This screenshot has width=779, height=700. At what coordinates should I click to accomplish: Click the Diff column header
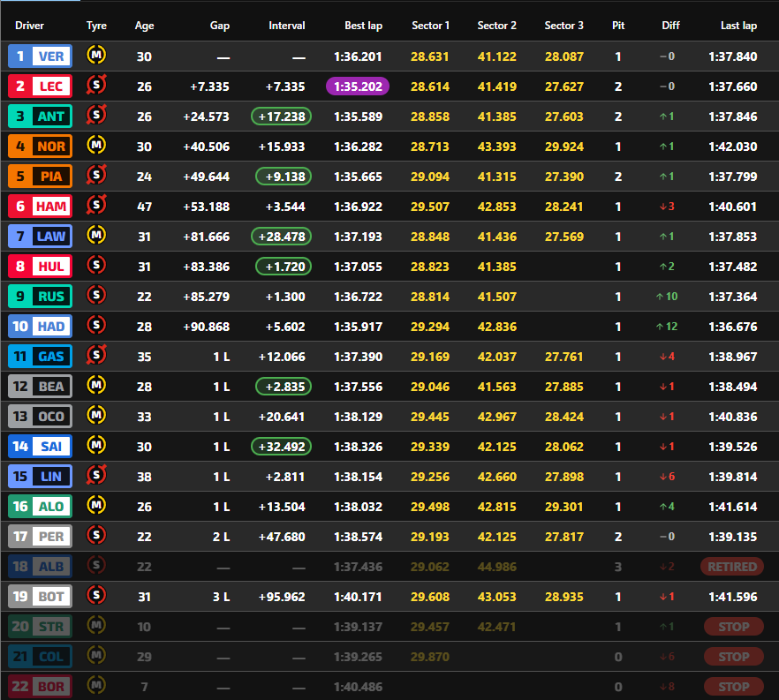tap(670, 26)
